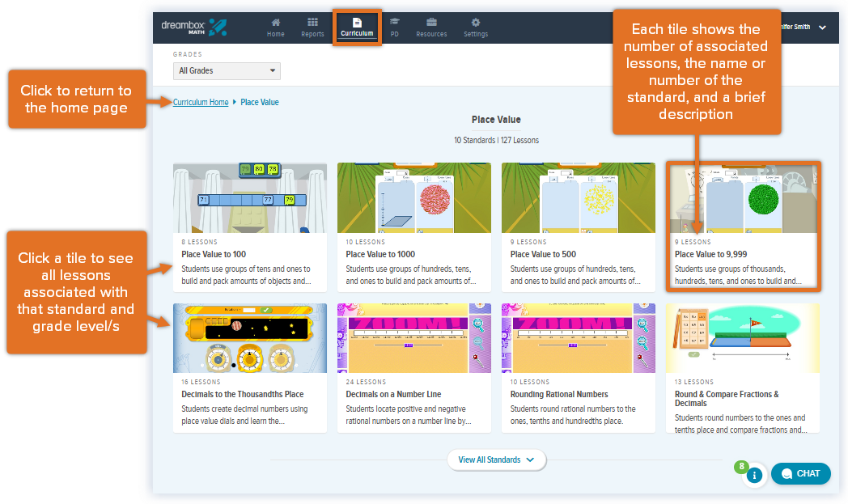Expand the View All Standards control
848x504 pixels.
pyautogui.click(x=496, y=460)
